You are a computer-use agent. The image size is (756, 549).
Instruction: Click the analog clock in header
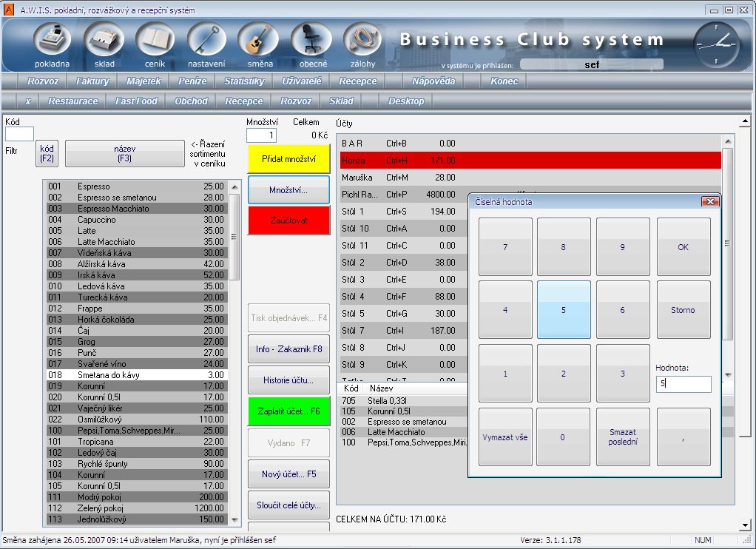coord(716,44)
